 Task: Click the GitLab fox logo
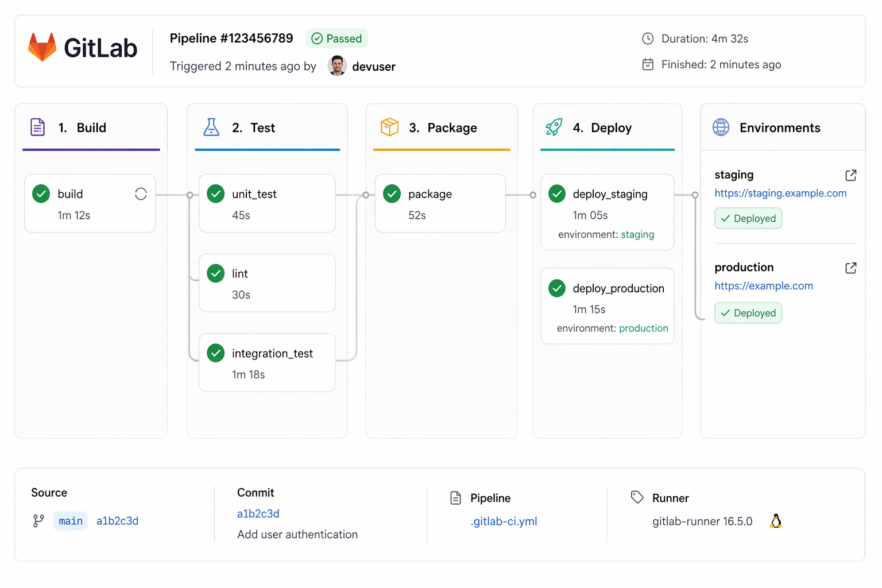42,47
